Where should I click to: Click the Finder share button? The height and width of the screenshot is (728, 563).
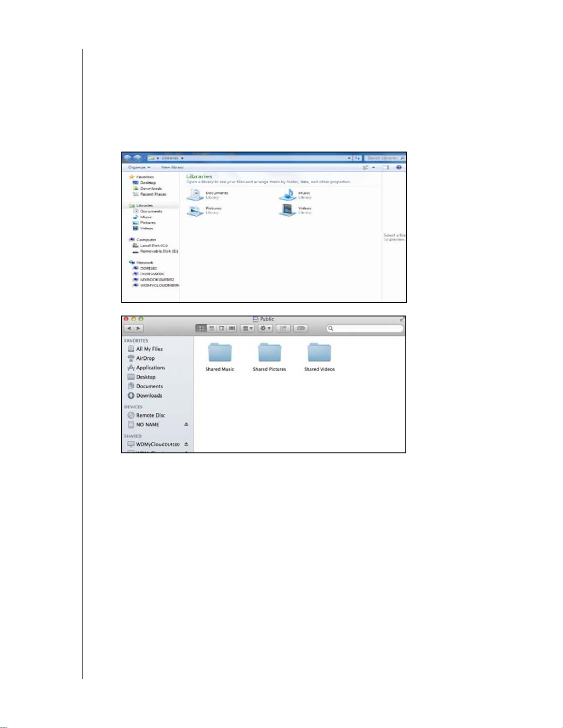[283, 328]
